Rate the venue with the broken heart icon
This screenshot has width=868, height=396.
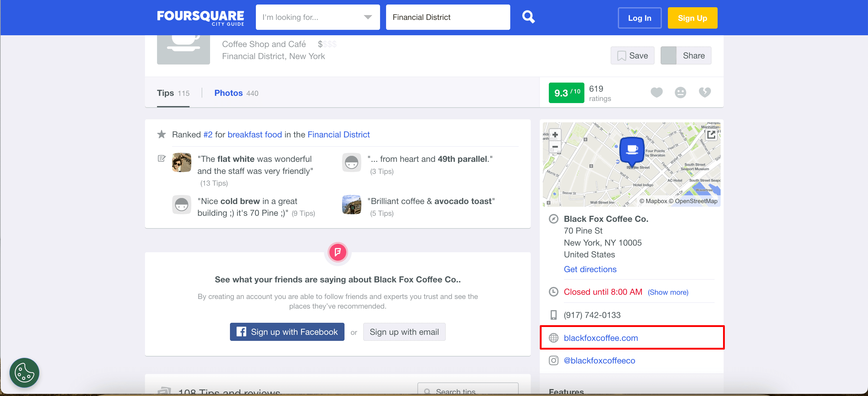pos(705,92)
